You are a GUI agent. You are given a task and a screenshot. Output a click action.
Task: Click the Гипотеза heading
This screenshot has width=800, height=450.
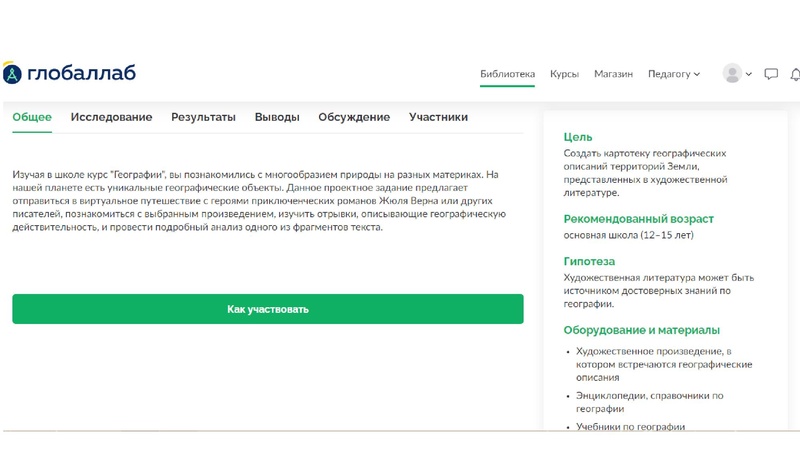click(x=589, y=261)
